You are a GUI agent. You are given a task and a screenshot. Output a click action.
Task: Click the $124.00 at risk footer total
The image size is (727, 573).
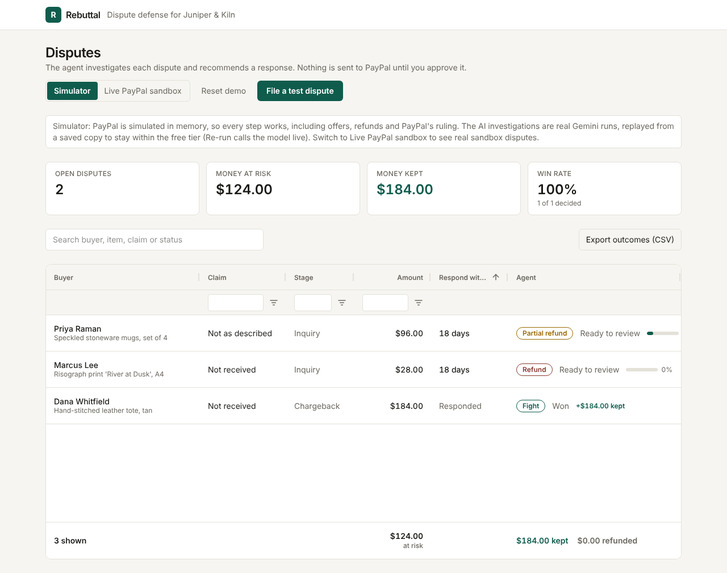406,540
